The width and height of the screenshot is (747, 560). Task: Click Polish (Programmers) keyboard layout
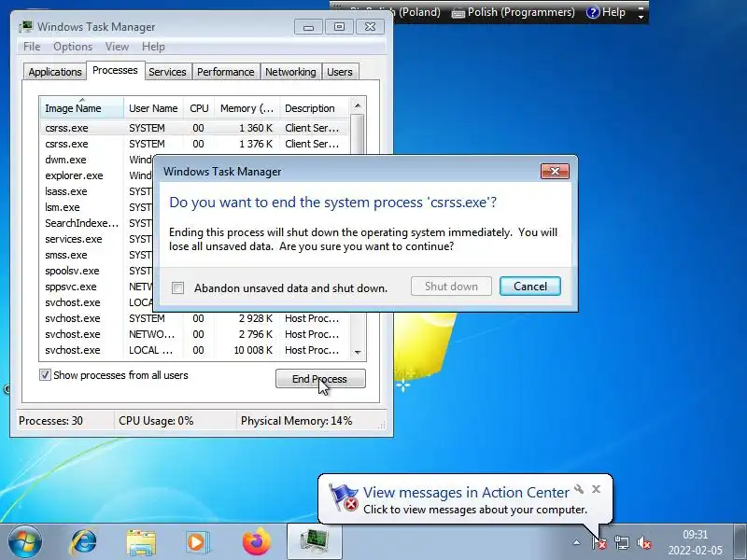coord(513,12)
